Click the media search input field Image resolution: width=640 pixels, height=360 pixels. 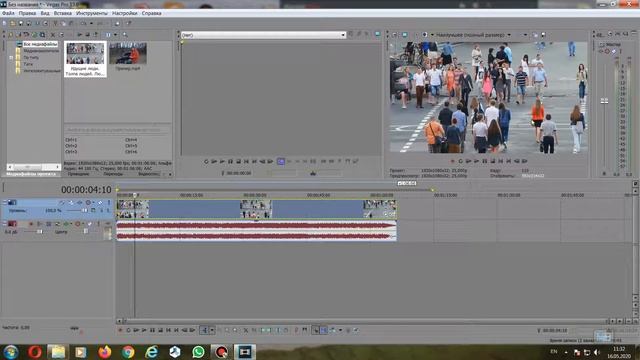(x=118, y=130)
